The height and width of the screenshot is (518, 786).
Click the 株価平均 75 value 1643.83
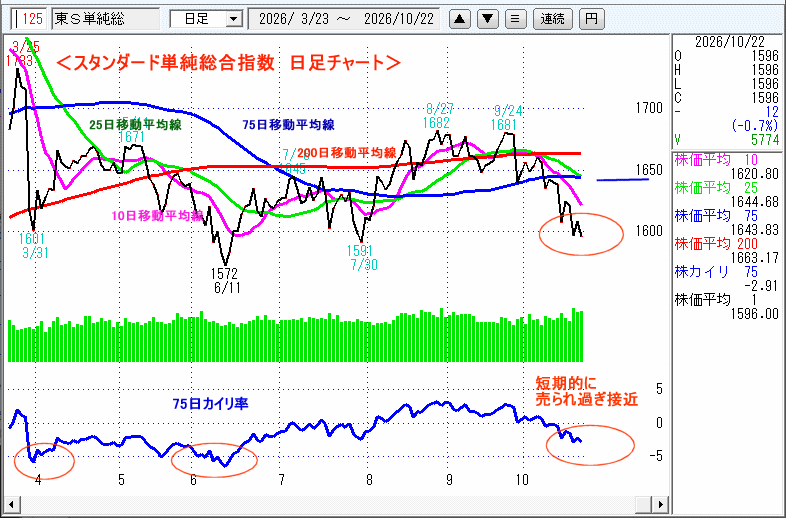pos(755,230)
